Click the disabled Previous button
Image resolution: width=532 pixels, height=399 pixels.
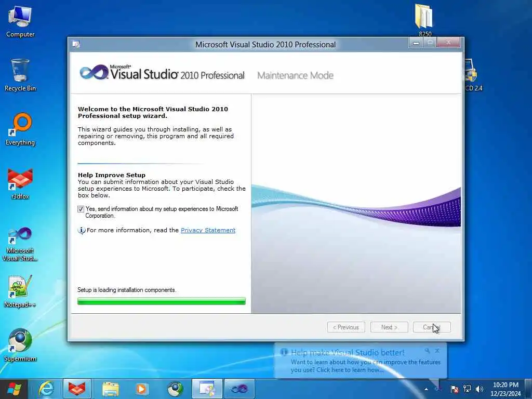pos(346,327)
